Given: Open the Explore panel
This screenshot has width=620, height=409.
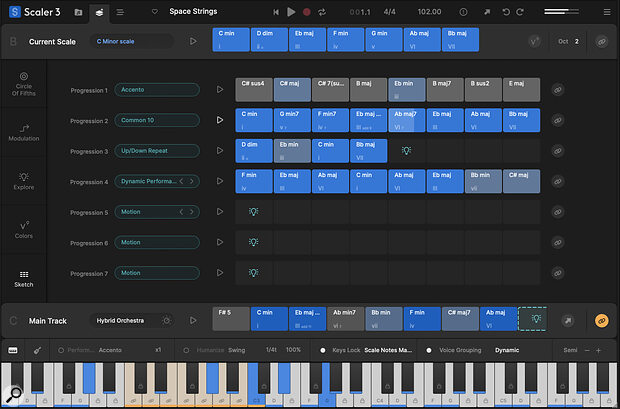Looking at the screenshot, I should (x=24, y=181).
